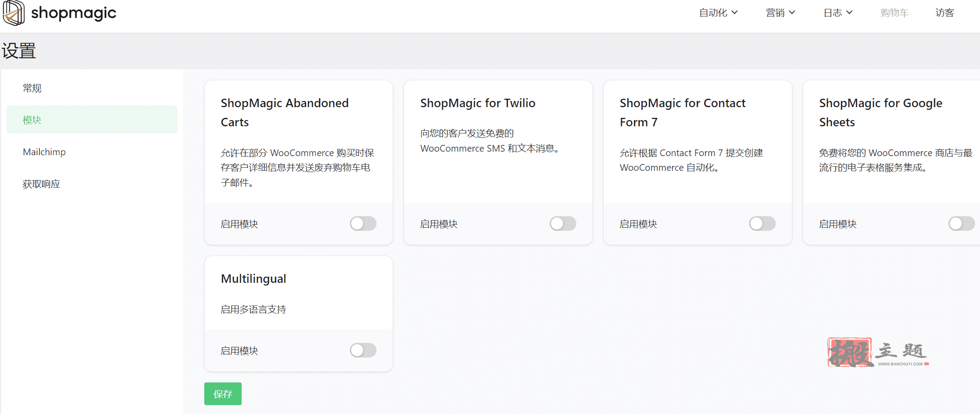Viewport: 980px width, 414px height.
Task: Toggle the Multilingual module switch
Action: pos(363,350)
